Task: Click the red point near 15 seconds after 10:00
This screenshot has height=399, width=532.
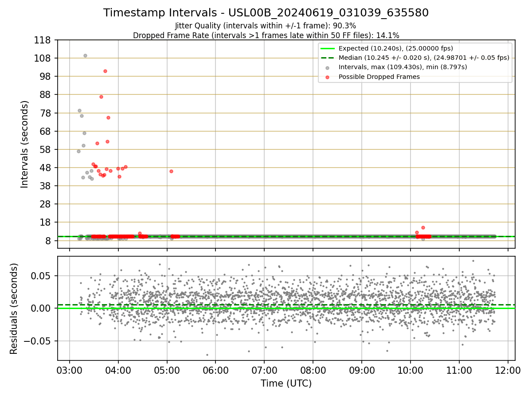Action: point(423,227)
